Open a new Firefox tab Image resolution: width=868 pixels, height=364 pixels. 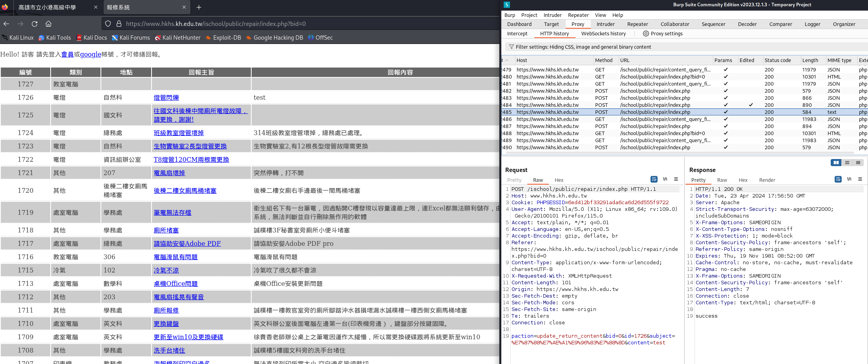coord(199,7)
